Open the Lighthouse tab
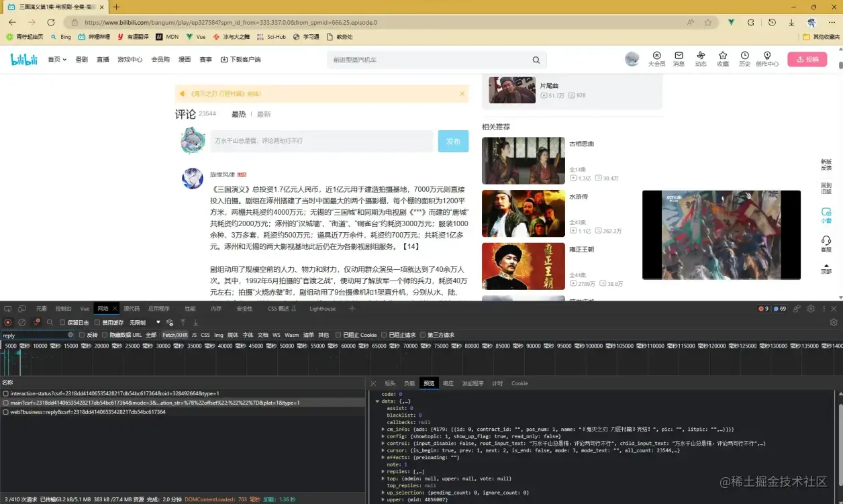The width and height of the screenshot is (843, 504). tap(322, 309)
